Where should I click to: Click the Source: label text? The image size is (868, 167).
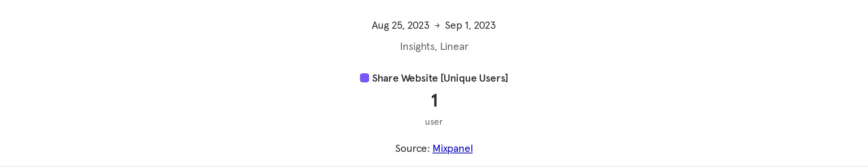[412, 148]
